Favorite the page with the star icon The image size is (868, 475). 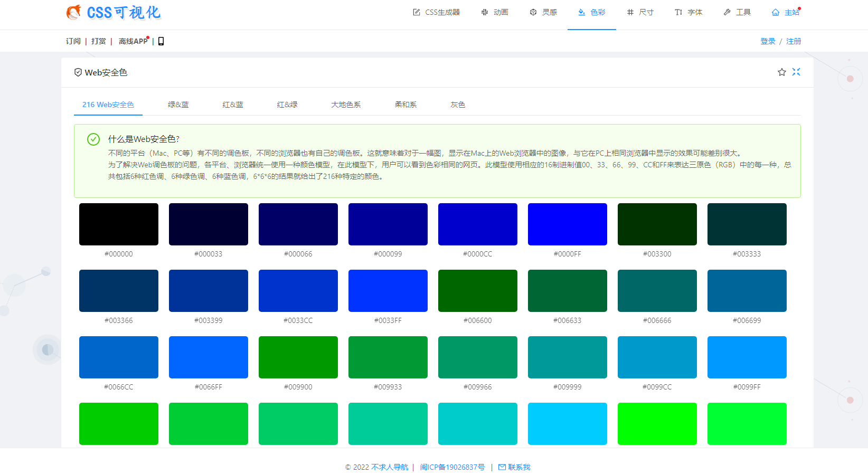click(781, 72)
